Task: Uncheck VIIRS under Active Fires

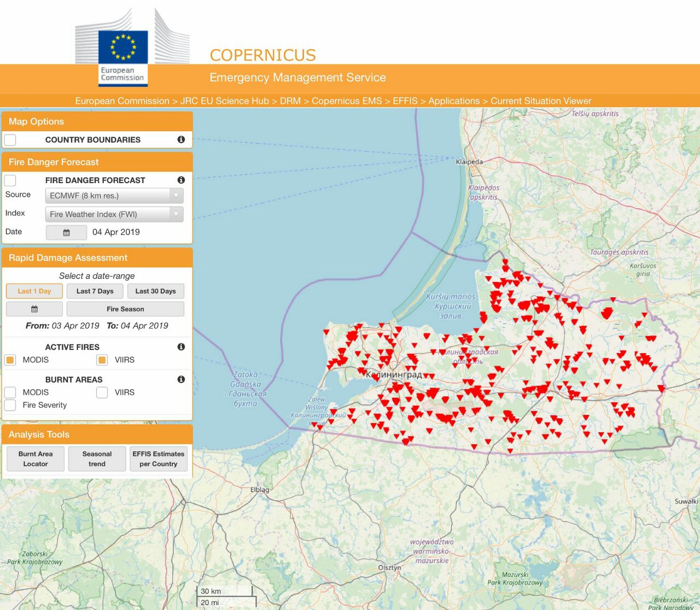Action: [x=102, y=360]
